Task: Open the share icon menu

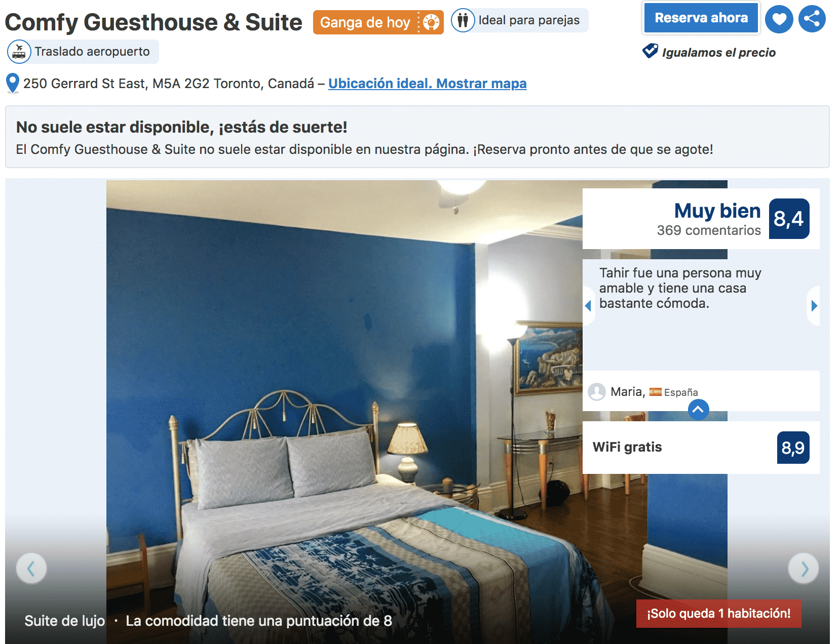Action: tap(812, 19)
